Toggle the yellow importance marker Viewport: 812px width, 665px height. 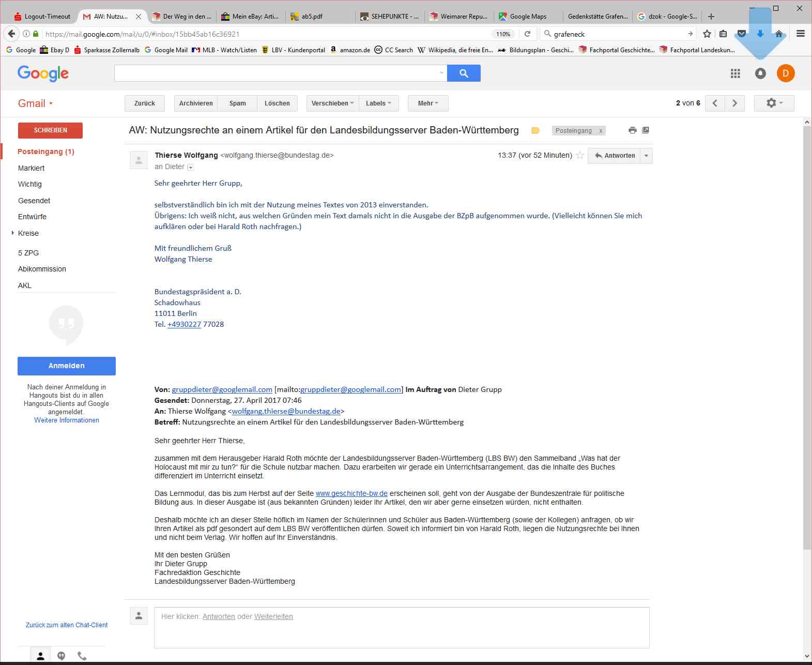click(535, 131)
